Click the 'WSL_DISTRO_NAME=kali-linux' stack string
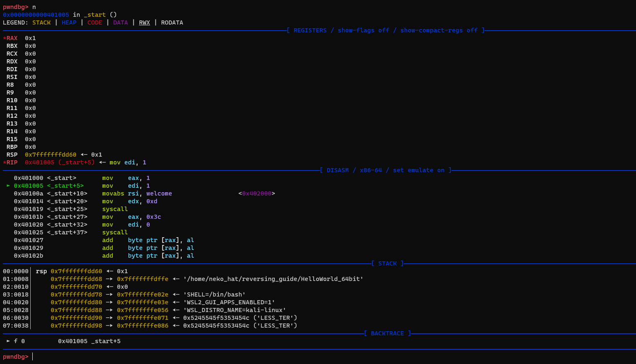This screenshot has height=364, width=636. (x=235, y=310)
